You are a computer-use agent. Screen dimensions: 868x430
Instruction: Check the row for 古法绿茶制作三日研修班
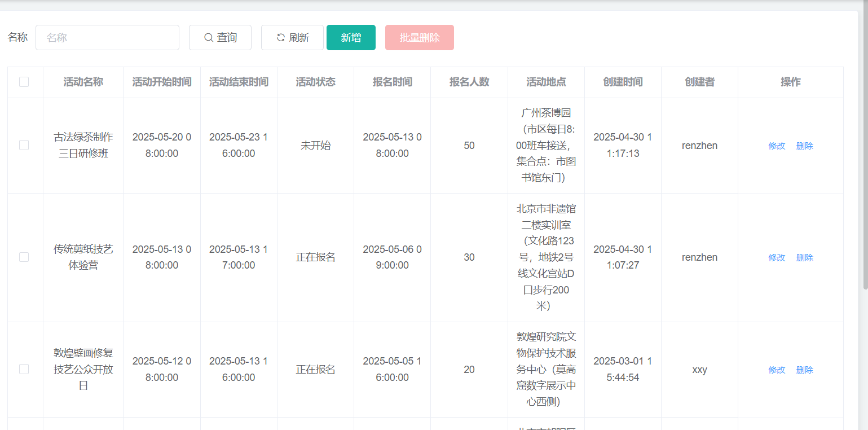tap(24, 145)
